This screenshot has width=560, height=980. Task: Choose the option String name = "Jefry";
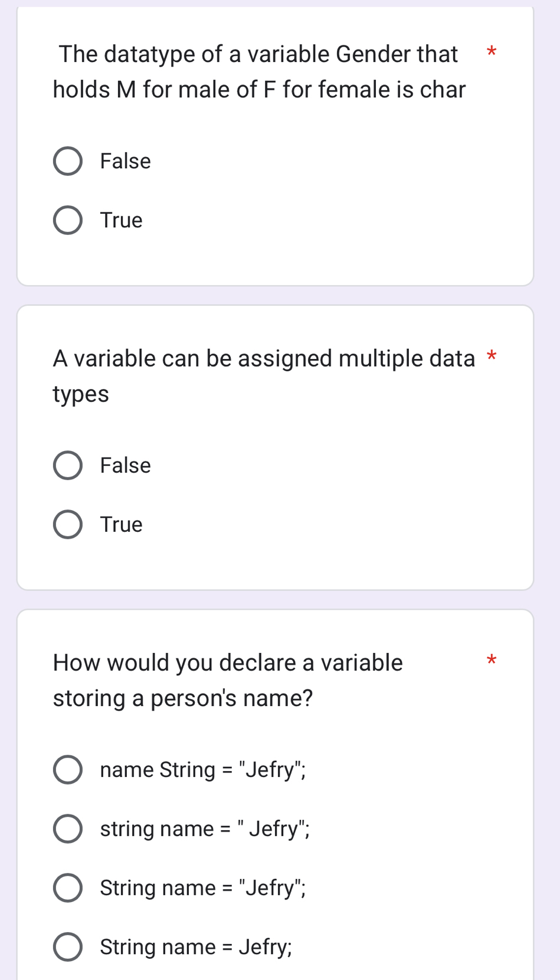[x=67, y=887]
